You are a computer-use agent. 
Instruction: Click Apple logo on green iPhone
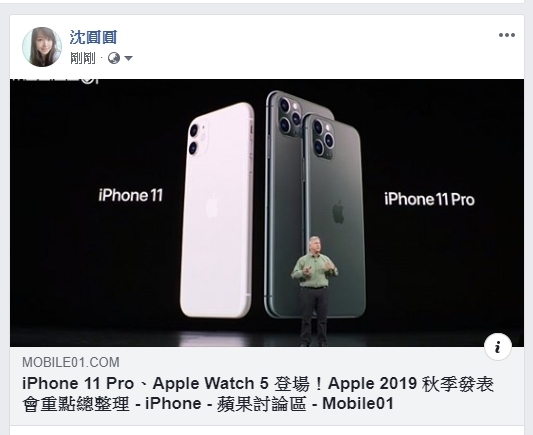[x=338, y=212]
